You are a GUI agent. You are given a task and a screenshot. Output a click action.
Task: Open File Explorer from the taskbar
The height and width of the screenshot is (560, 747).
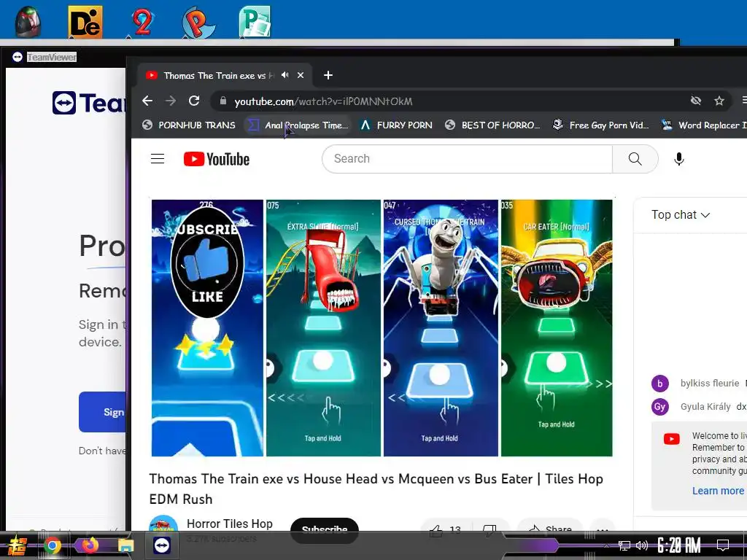click(x=126, y=545)
